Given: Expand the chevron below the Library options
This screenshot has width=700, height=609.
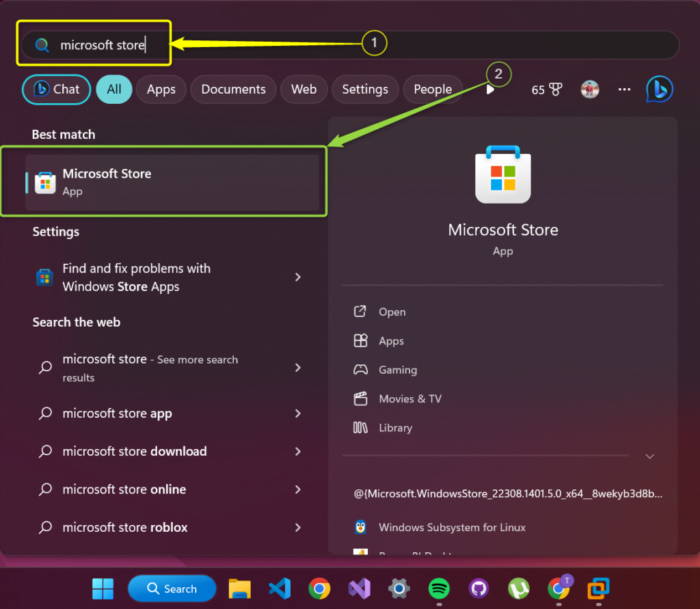Looking at the screenshot, I should (649, 456).
